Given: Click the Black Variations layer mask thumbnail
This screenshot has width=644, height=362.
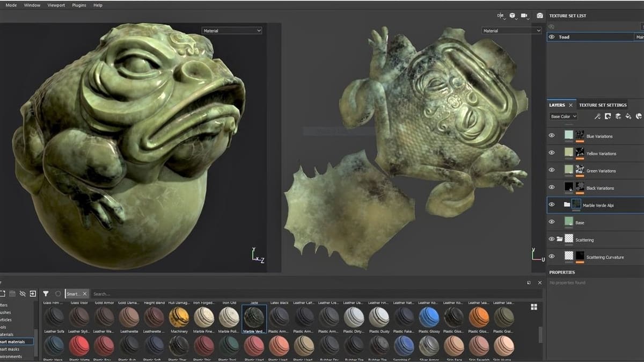Looking at the screenshot, I should coord(580,187).
